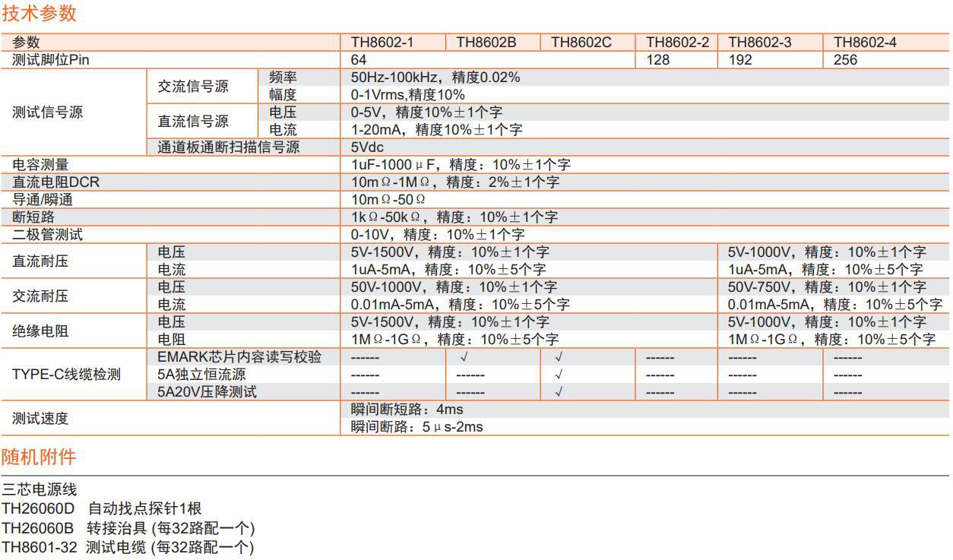Click the TH26060D accessory line

click(x=101, y=508)
